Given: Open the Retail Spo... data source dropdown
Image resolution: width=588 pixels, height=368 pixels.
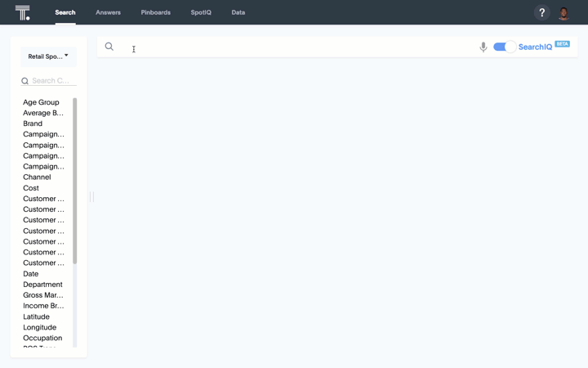Looking at the screenshot, I should [x=48, y=56].
